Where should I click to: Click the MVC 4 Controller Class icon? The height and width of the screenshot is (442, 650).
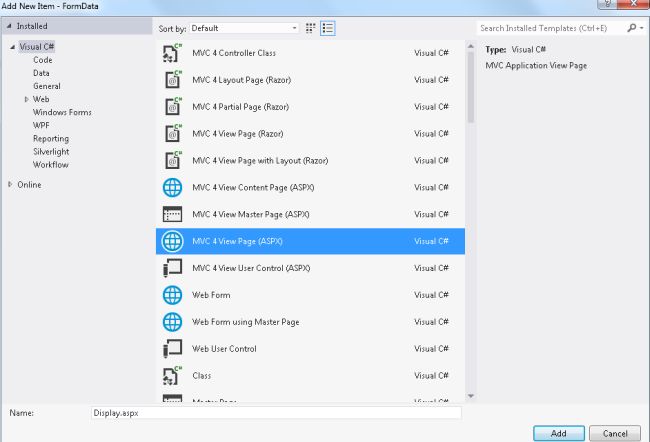(172, 53)
